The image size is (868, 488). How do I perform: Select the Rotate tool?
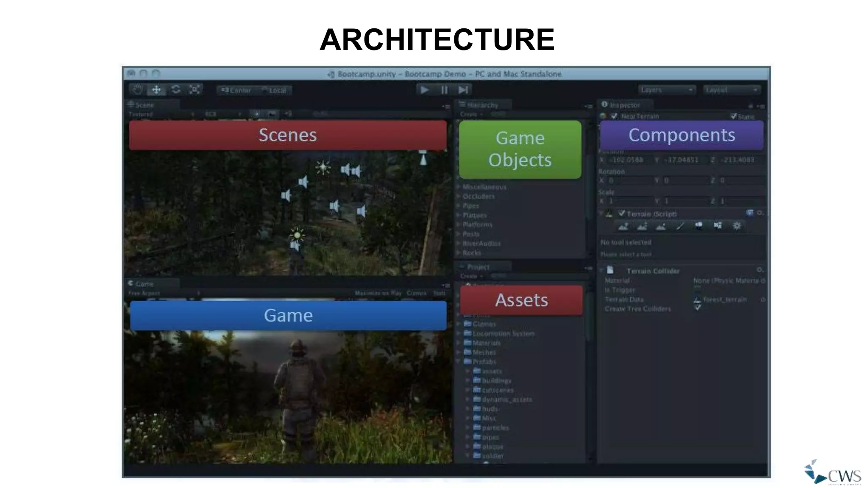[x=175, y=90]
